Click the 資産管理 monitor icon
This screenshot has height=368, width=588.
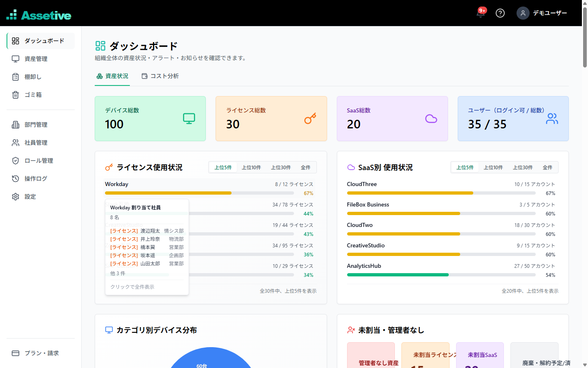click(x=16, y=59)
